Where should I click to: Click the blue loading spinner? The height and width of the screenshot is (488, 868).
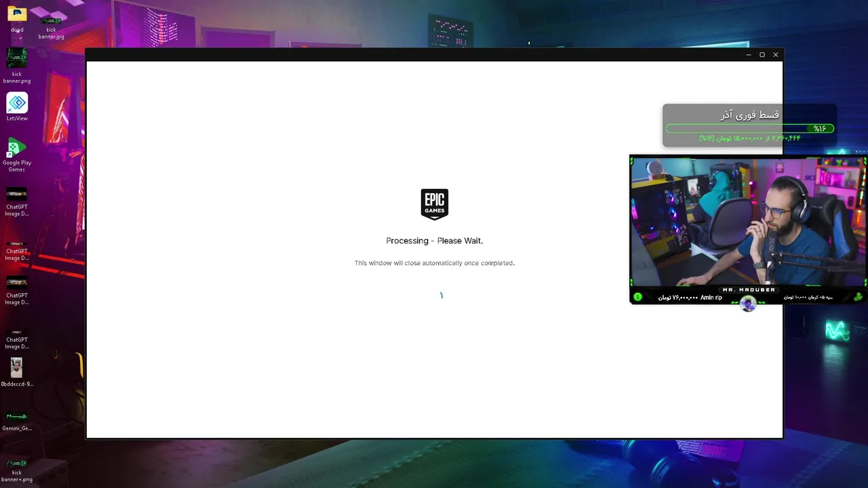point(441,295)
